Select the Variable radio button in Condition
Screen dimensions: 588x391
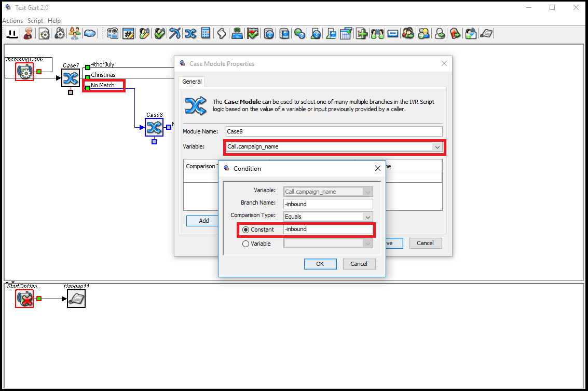coord(245,244)
